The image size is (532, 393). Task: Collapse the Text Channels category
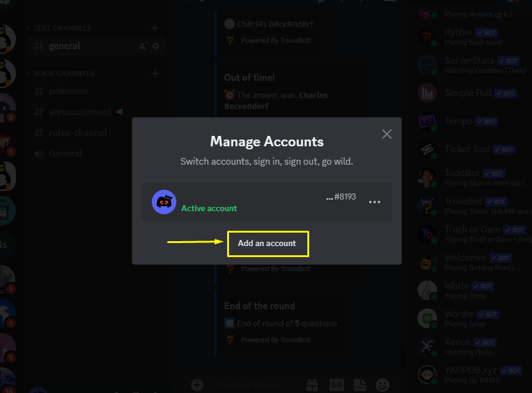click(x=59, y=28)
